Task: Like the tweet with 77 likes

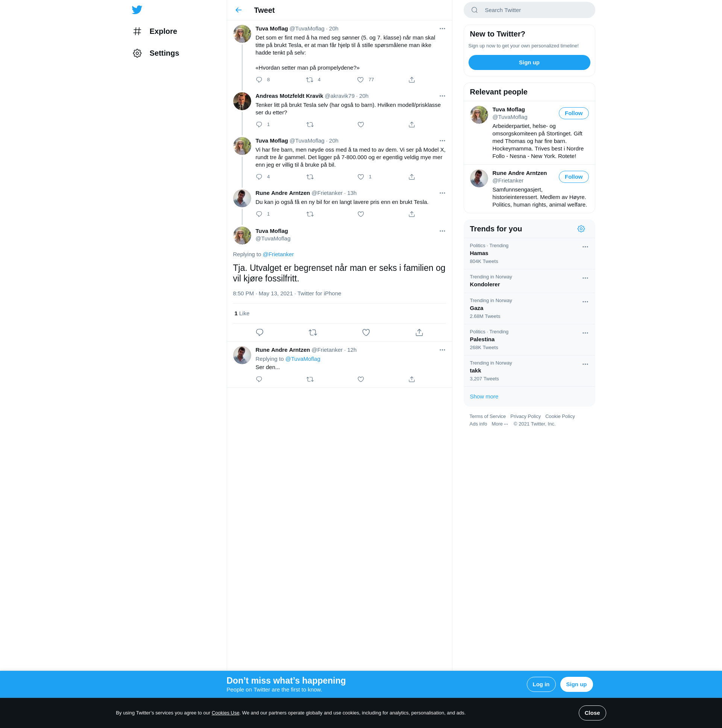Action: [x=360, y=80]
